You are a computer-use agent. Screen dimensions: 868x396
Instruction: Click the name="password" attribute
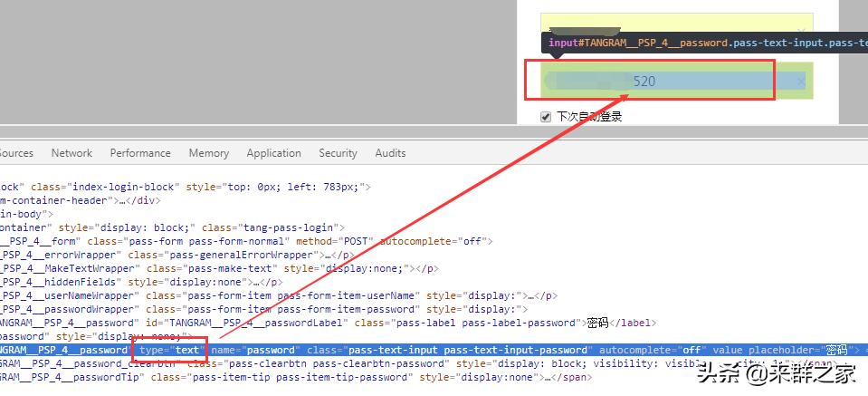(x=256, y=350)
